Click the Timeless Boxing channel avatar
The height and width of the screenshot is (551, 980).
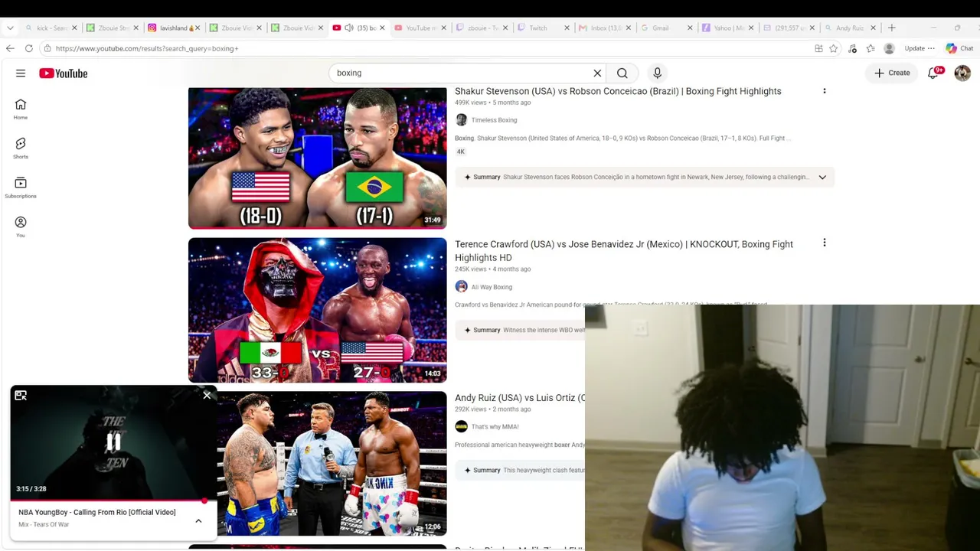click(461, 120)
